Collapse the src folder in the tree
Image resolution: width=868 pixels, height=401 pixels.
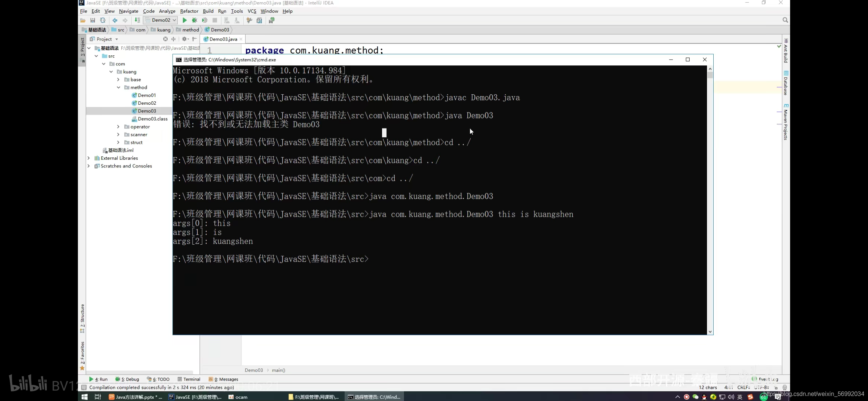tap(96, 56)
